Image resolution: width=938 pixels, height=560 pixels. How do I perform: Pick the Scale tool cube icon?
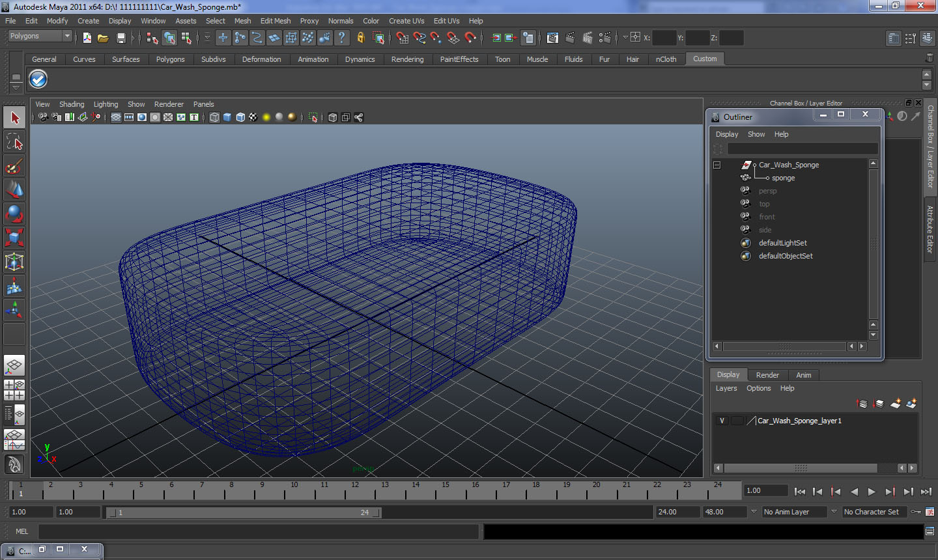14,237
